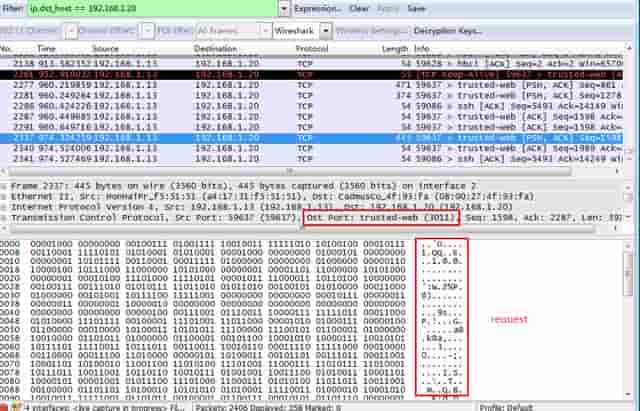Select packet number 2291
The width and height of the screenshot is (640, 411).
(311, 127)
